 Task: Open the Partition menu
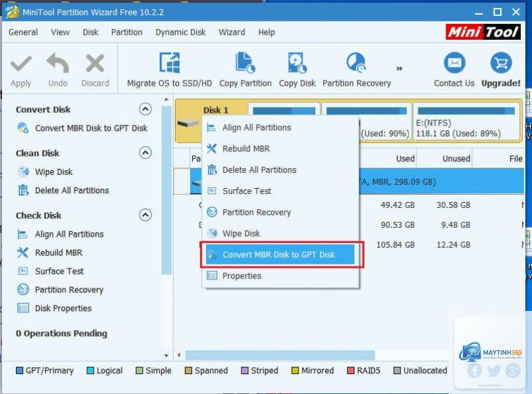tap(126, 33)
